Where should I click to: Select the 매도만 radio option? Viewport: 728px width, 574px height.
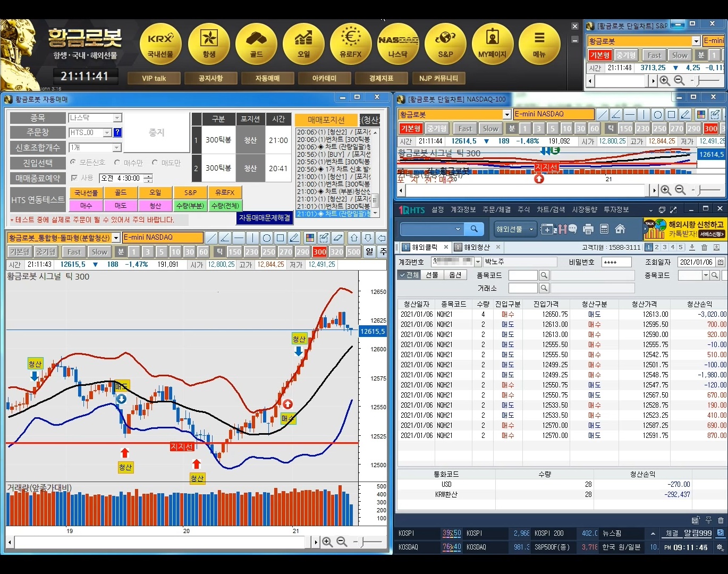pos(155,163)
